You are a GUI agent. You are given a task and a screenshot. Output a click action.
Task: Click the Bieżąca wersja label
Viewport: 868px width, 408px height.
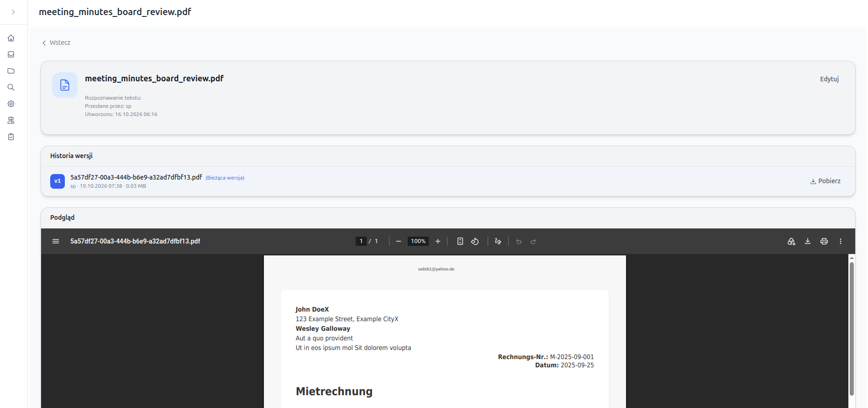click(x=225, y=178)
